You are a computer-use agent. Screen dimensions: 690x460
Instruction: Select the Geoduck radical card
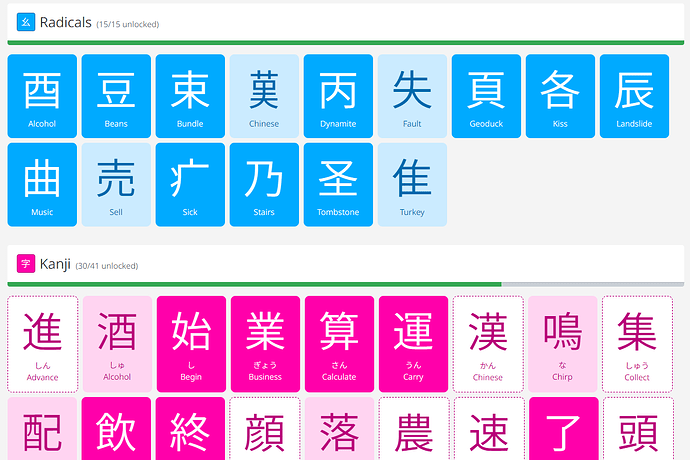click(486, 96)
